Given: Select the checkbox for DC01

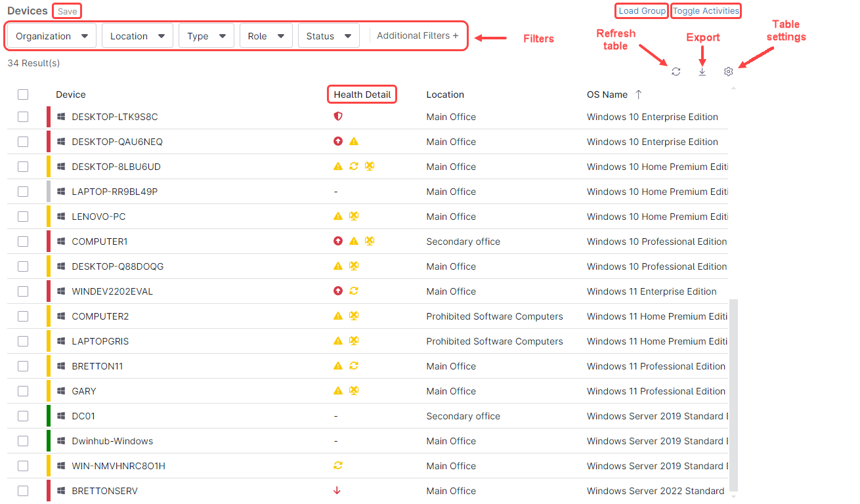Looking at the screenshot, I should tap(23, 415).
